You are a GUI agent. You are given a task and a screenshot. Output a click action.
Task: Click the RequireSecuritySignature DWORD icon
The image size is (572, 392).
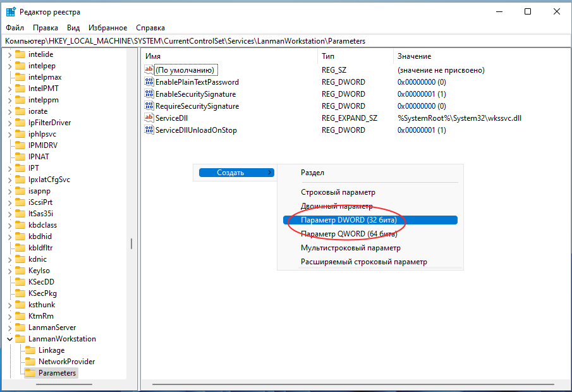[149, 106]
